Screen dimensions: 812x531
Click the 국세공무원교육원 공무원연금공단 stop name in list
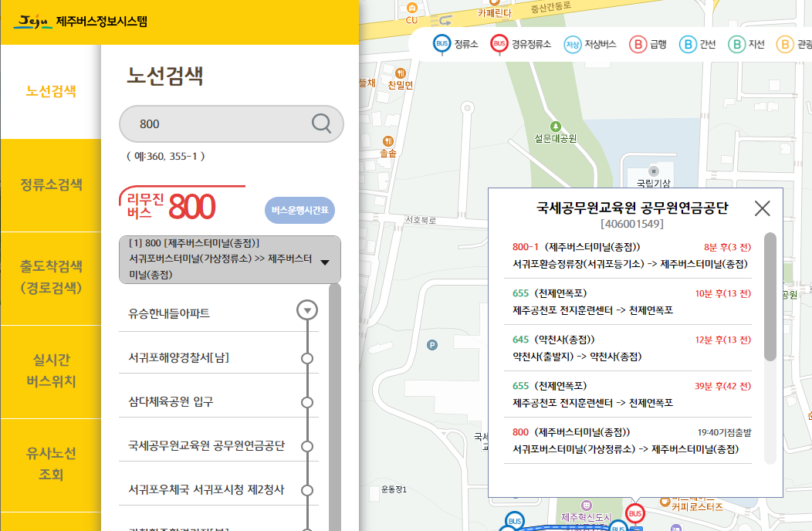tap(207, 445)
